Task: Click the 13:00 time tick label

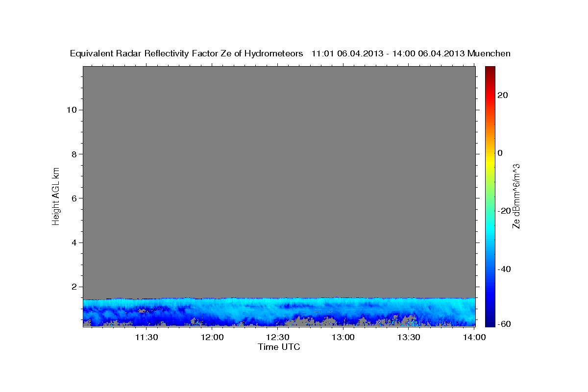Action: (x=343, y=337)
